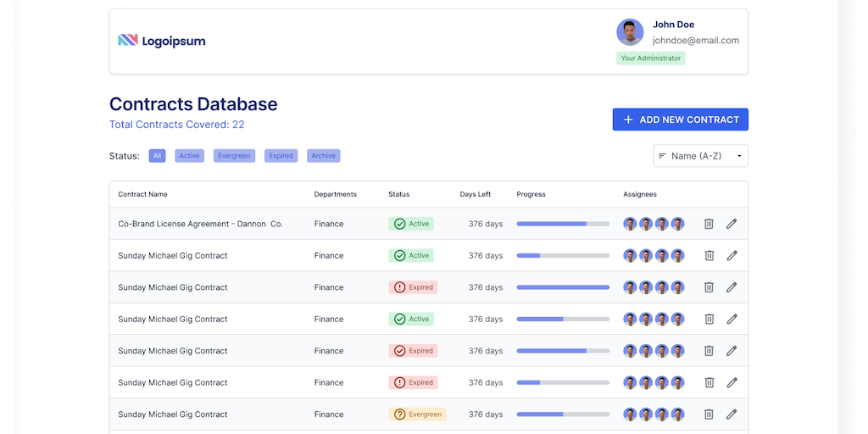Click trash icon in the Evergreen contract row
Image resolution: width=868 pixels, height=434 pixels.
709,415
